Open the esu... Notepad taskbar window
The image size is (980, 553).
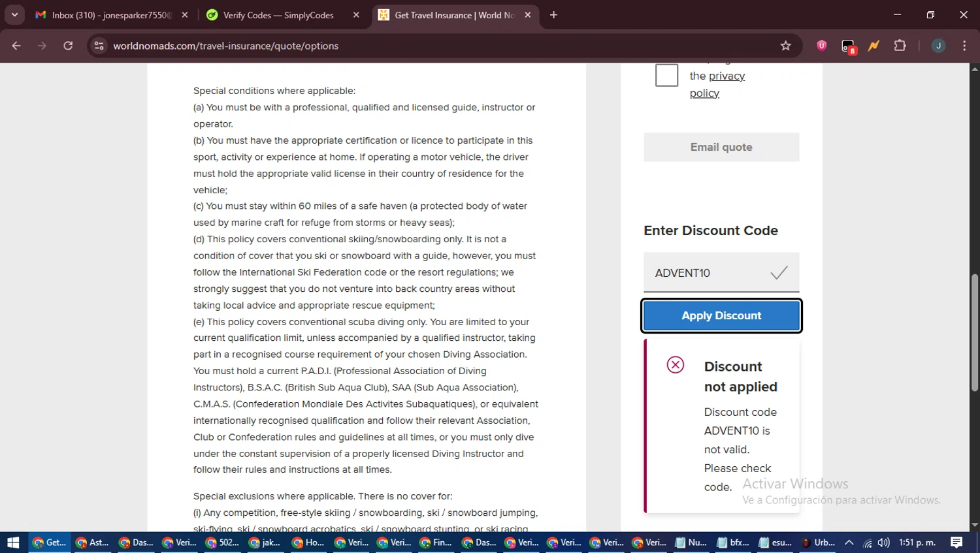(x=776, y=543)
